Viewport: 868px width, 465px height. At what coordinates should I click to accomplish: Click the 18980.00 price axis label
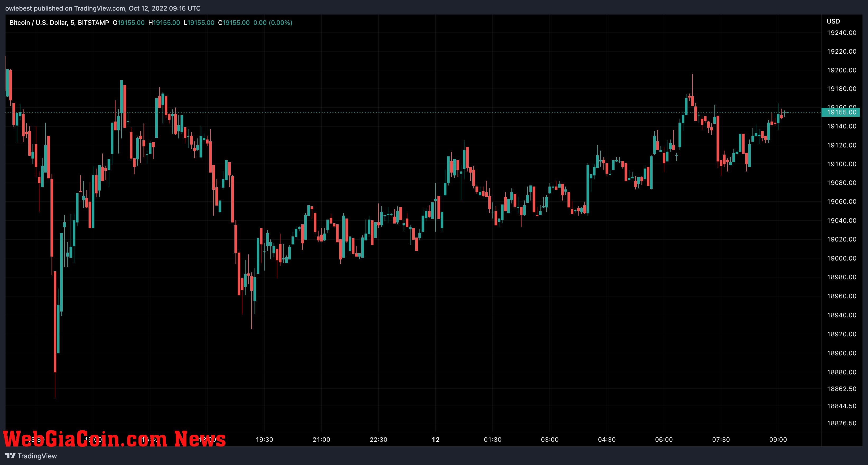pos(841,277)
